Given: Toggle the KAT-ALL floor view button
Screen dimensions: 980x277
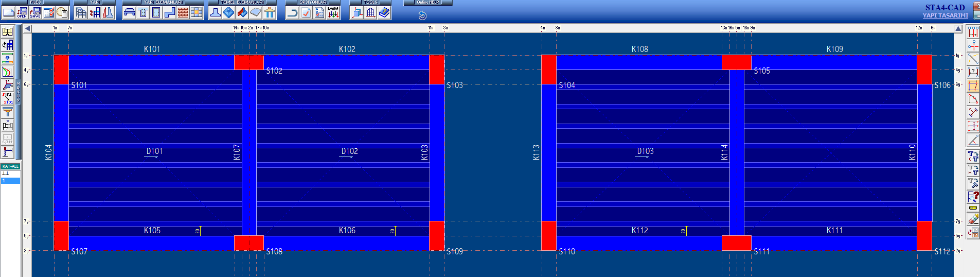Looking at the screenshot, I should 10,166.
